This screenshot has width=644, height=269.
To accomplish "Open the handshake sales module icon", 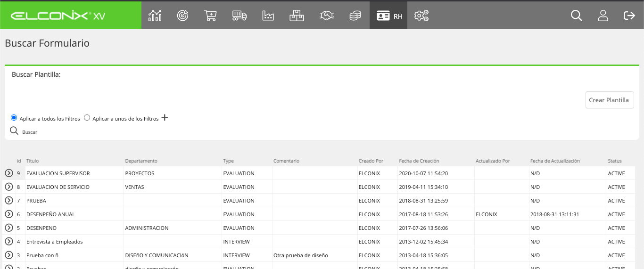I will tap(326, 16).
